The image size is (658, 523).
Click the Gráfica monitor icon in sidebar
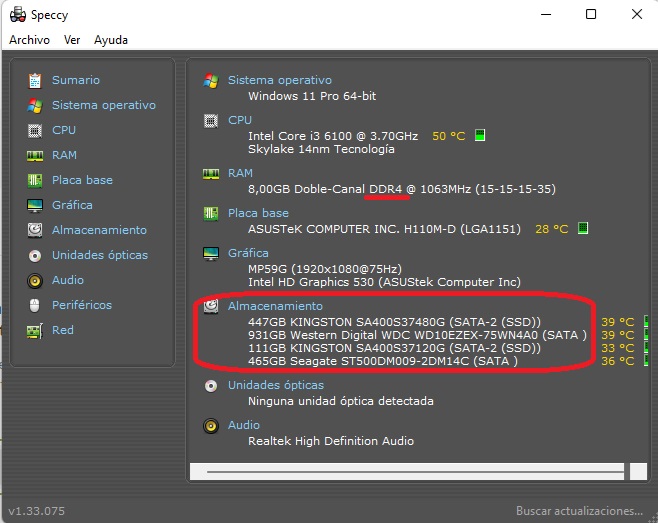35,206
